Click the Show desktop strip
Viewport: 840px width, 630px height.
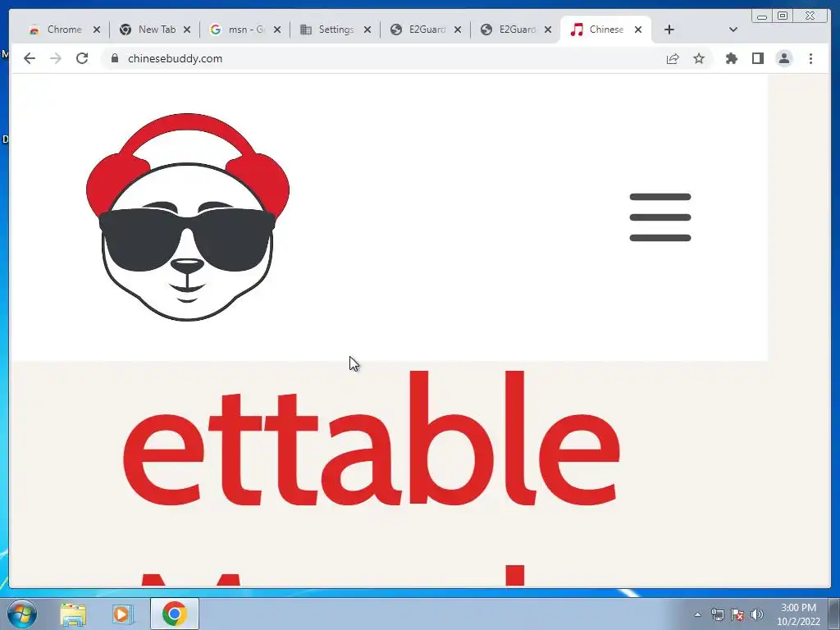(x=834, y=614)
